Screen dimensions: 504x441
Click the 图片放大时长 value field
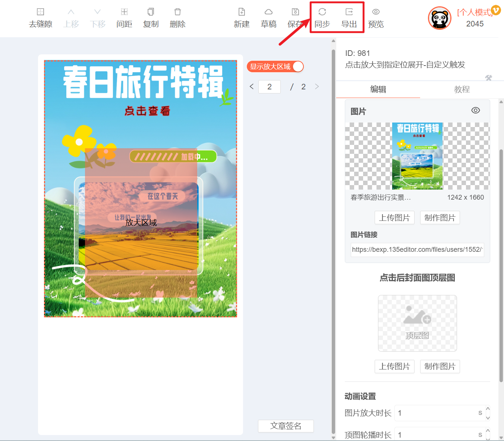pyautogui.click(x=439, y=413)
